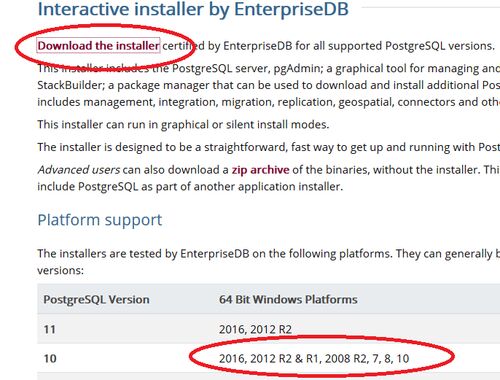
Task: Click the "Interactive installer by EnterpriseDB" heading
Action: coord(193,9)
